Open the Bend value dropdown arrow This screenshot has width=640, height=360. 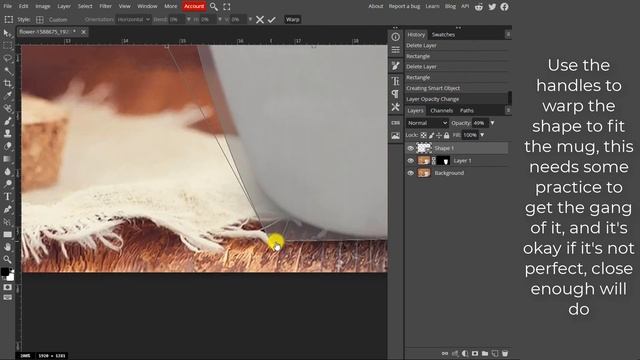pos(189,19)
